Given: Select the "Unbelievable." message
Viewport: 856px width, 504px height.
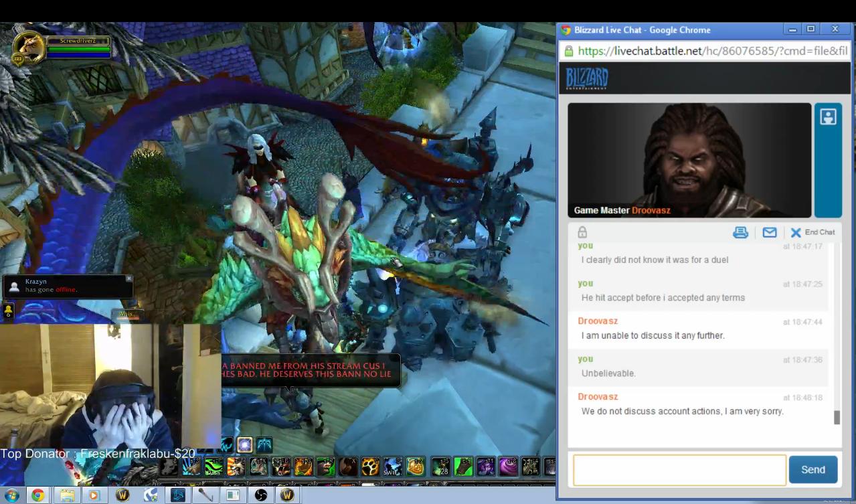Looking at the screenshot, I should pyautogui.click(x=608, y=373).
